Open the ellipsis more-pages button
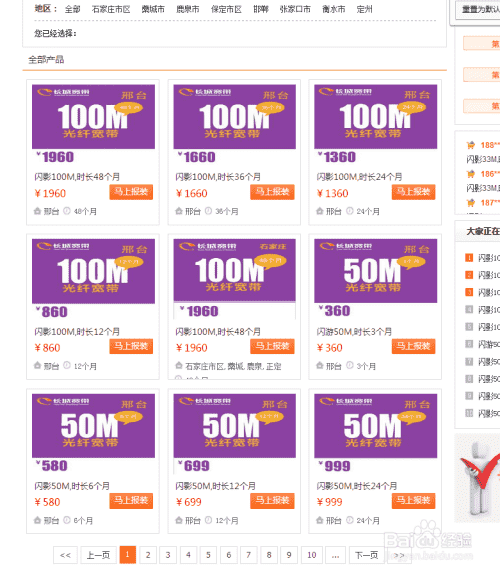Viewport: 500px width, 573px height. pos(335,555)
